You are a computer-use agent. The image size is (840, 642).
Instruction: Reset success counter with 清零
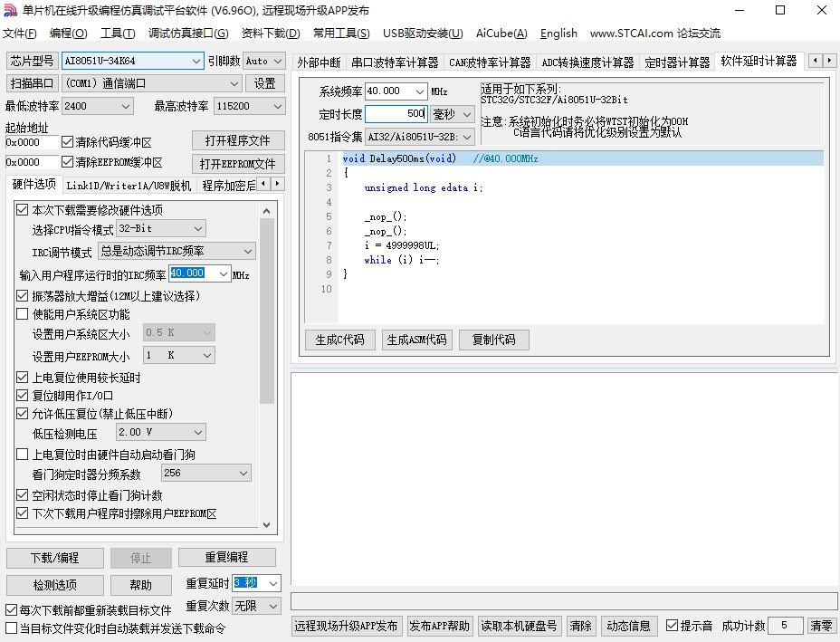pos(823,625)
